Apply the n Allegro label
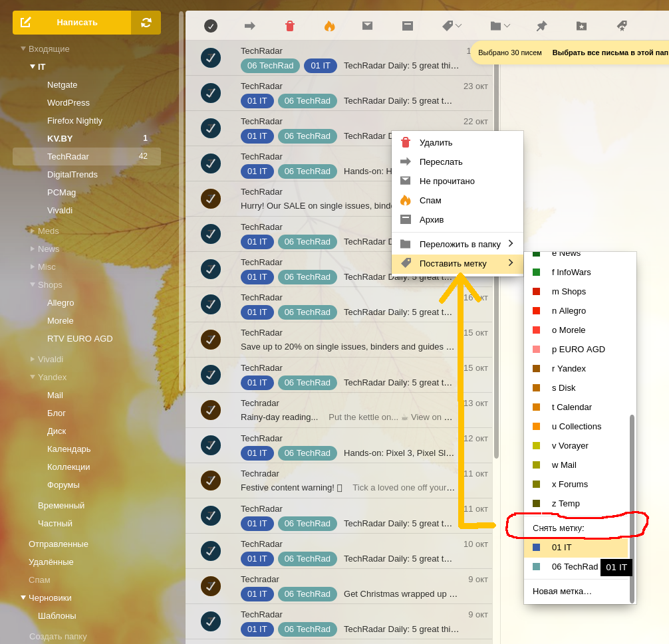This screenshot has width=669, height=644. [577, 310]
